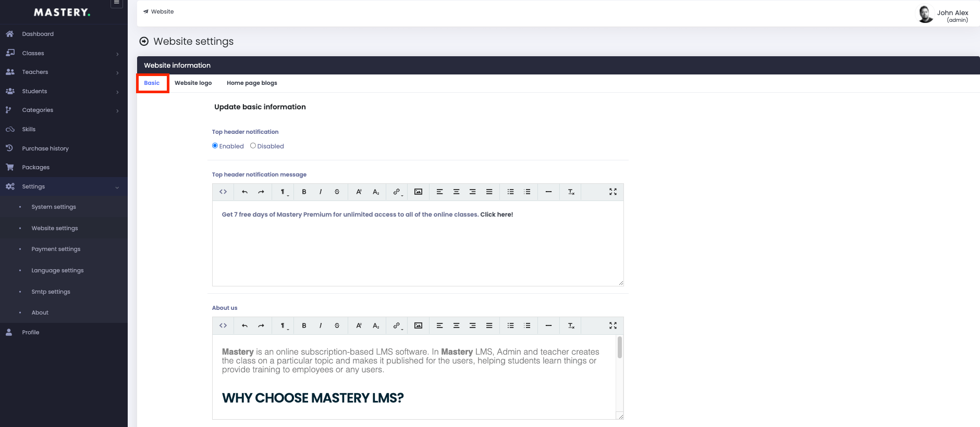Open fullscreen mode of About us editor
980x427 pixels.
click(x=613, y=325)
